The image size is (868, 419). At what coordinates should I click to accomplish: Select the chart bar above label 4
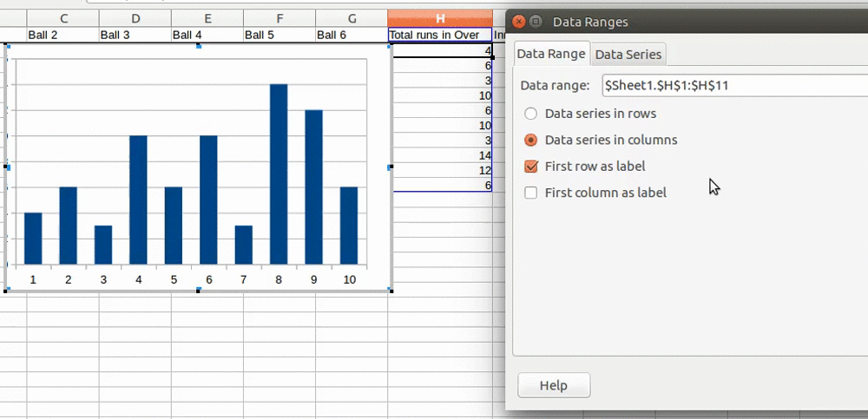click(138, 200)
